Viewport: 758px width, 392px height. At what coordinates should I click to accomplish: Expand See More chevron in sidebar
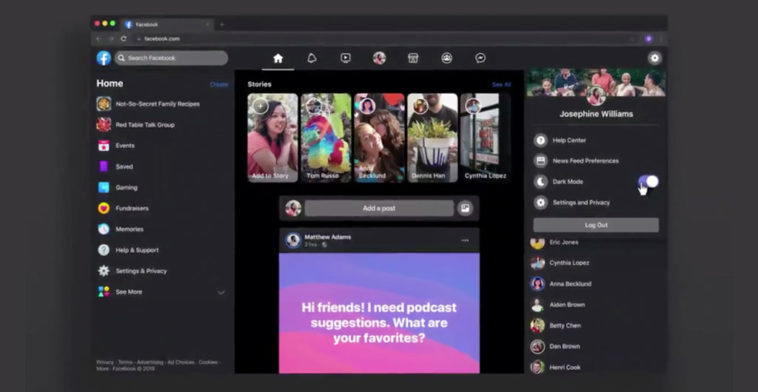click(221, 292)
